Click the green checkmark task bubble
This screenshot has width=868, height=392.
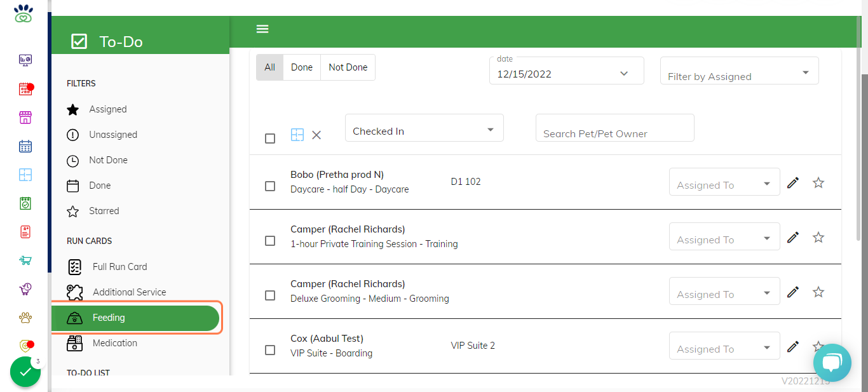(25, 372)
